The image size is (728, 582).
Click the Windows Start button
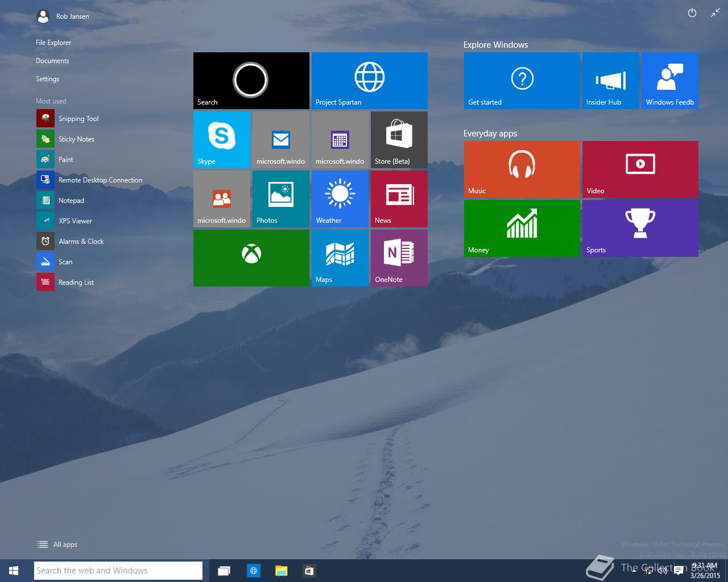14,571
